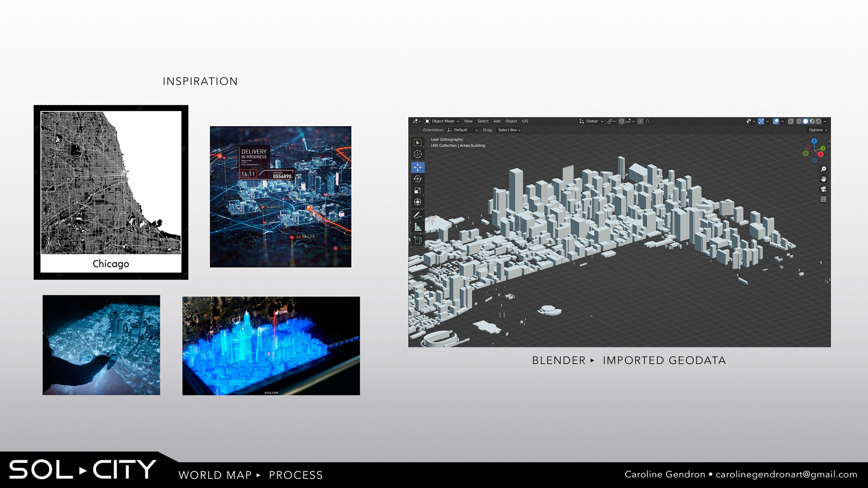Select the Measure tool
This screenshot has width=868, height=488.
[x=417, y=227]
